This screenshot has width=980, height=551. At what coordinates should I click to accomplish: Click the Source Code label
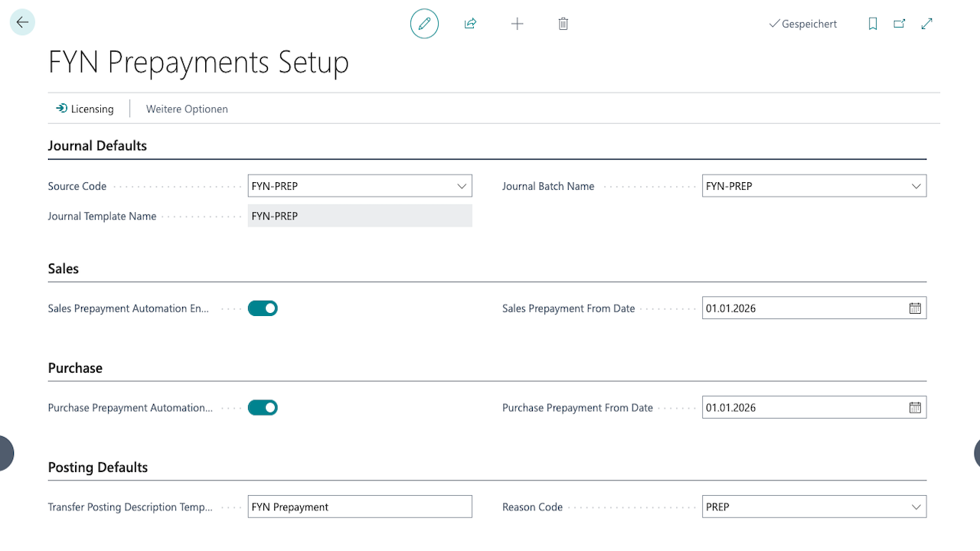77,186
